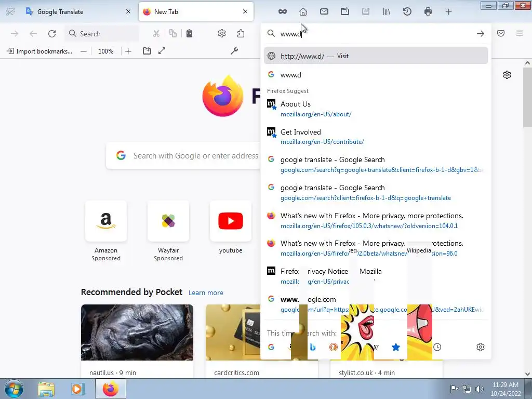The width and height of the screenshot is (532, 399).
Task: Open a new tab with plus icon
Action: 448,12
